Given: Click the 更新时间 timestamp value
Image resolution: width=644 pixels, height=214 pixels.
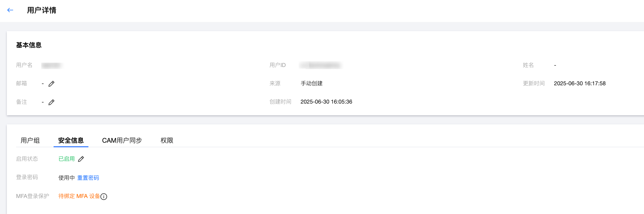Looking at the screenshot, I should [579, 83].
